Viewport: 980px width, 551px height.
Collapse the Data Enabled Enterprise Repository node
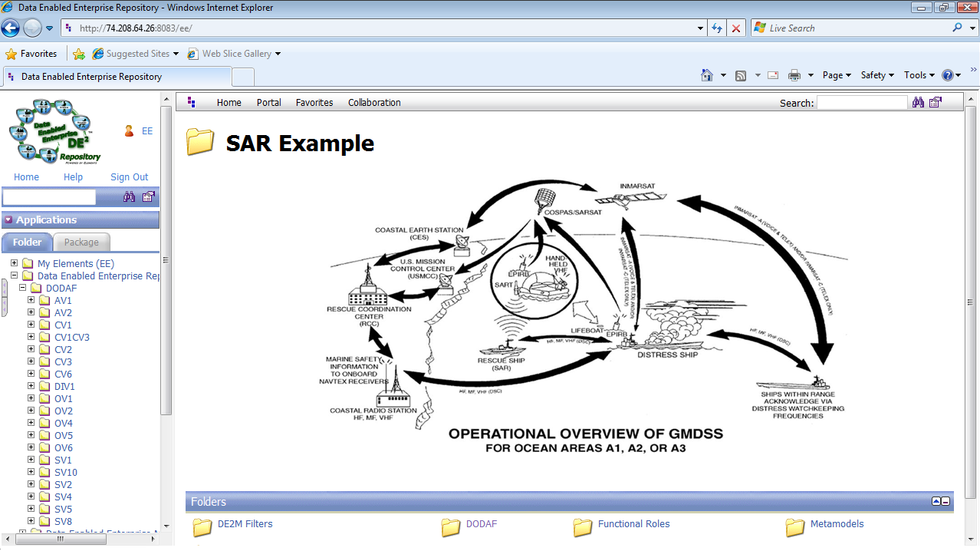(15, 275)
